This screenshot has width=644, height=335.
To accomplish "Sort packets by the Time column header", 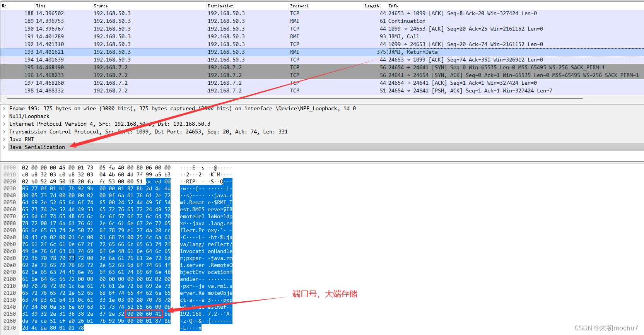I will (63, 6).
